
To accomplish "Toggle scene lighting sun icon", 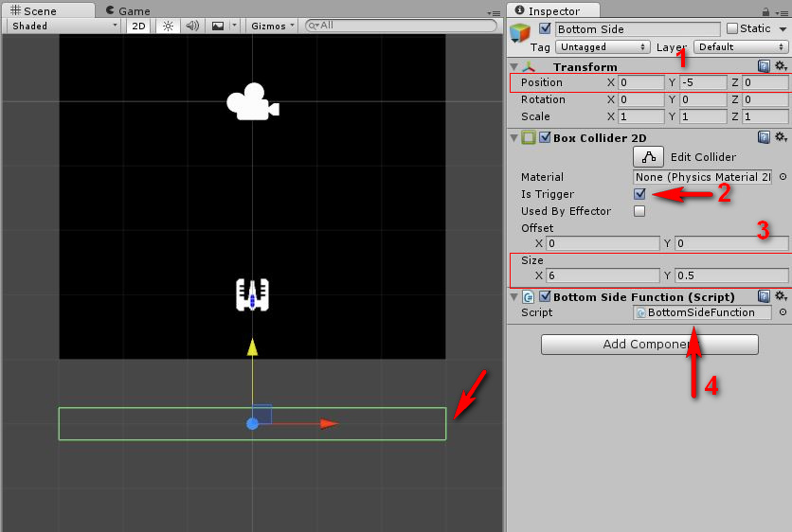I will tap(169, 26).
